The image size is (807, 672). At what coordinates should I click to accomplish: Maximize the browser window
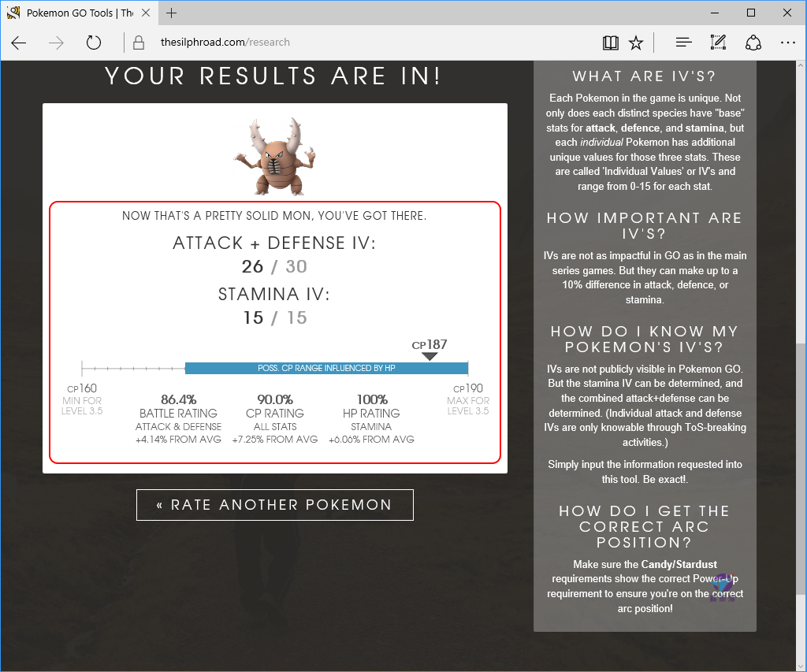[751, 13]
